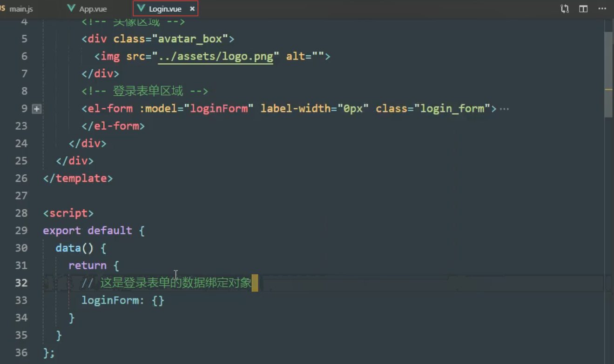Click the closing div tag on line 25

(74, 161)
